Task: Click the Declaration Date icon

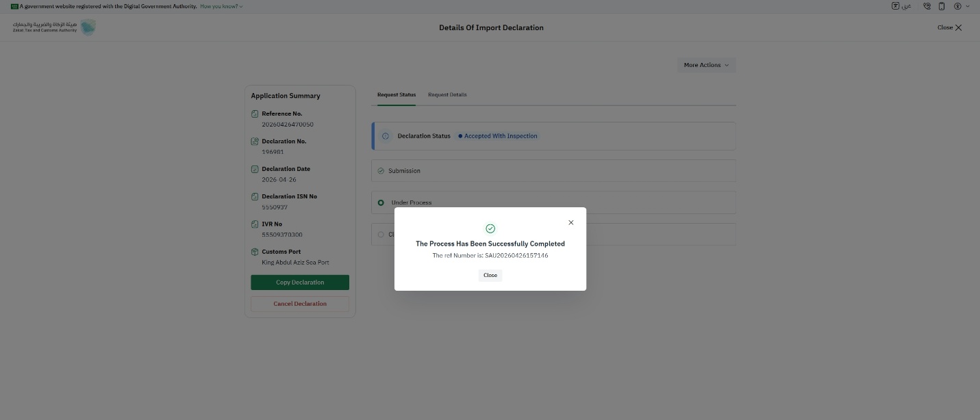Action: (255, 169)
